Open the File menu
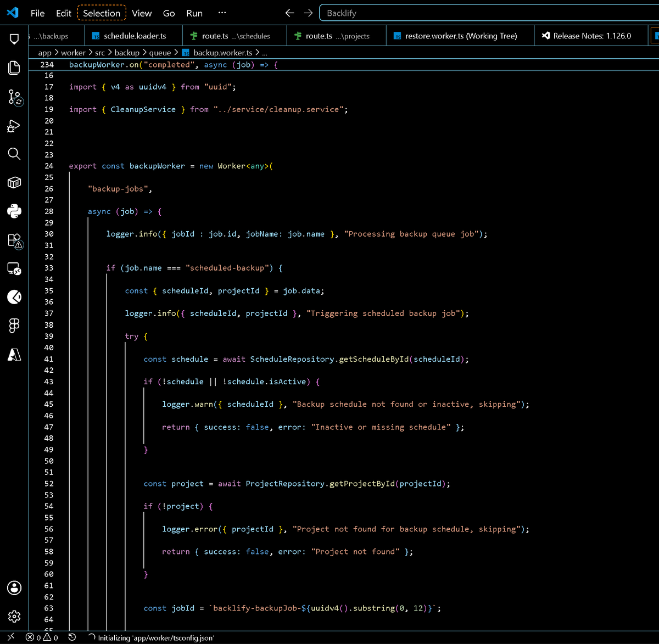659x644 pixels. [x=38, y=13]
